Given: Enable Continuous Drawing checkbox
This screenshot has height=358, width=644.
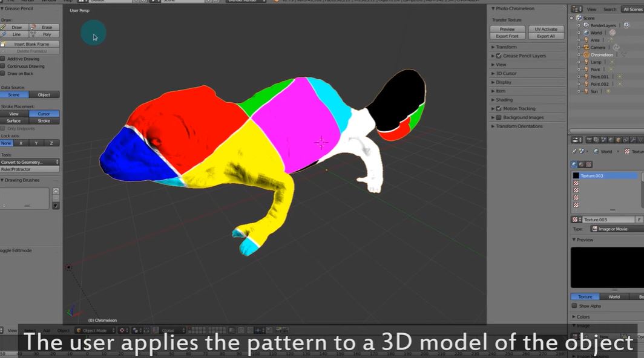Looking at the screenshot, I should click(3, 66).
